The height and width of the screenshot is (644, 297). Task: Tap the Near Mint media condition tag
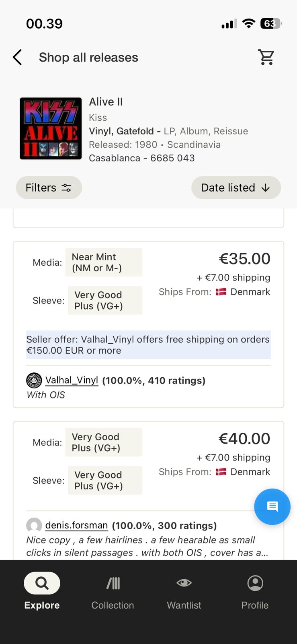[103, 262]
